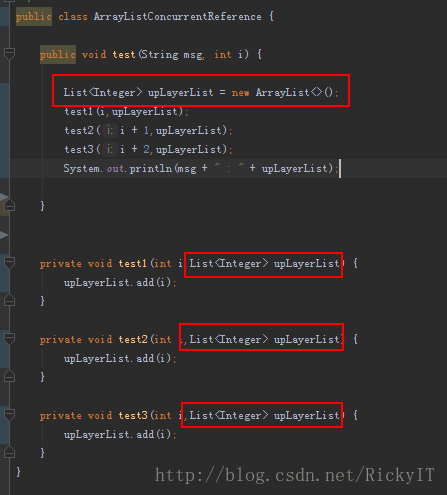Viewport: 447px width, 495px height.
Task: Click 'test1' in private method declaration
Action: 133,264
